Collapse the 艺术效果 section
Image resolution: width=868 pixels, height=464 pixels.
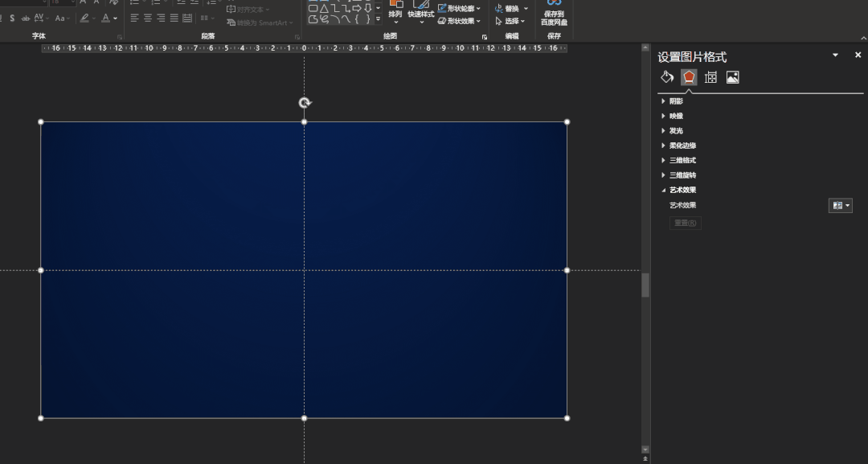pyautogui.click(x=682, y=191)
